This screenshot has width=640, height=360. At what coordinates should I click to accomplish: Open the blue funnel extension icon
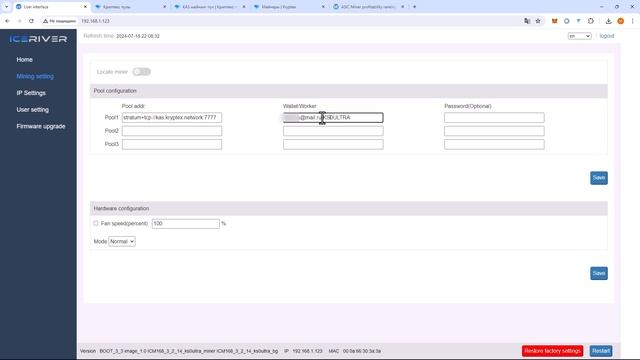578,20
